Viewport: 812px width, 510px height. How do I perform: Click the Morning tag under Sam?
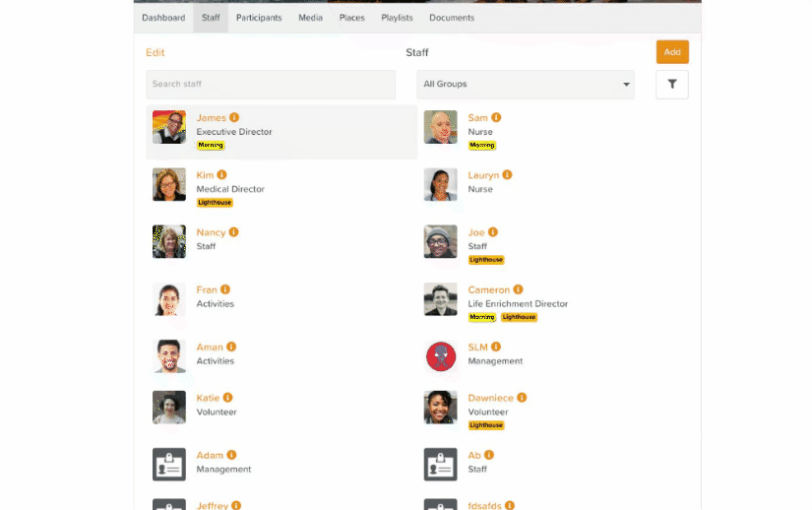(482, 146)
